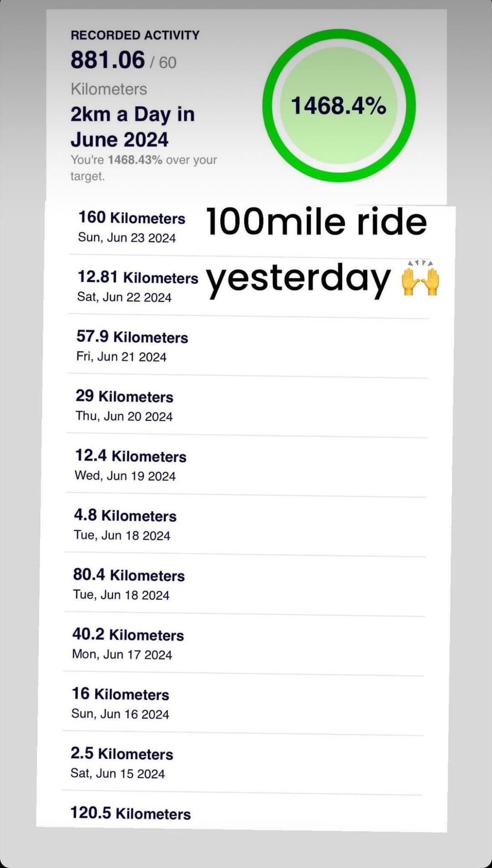
Task: Tap the 40.2 Kilometers activity on Jun 17
Action: [x=128, y=644]
